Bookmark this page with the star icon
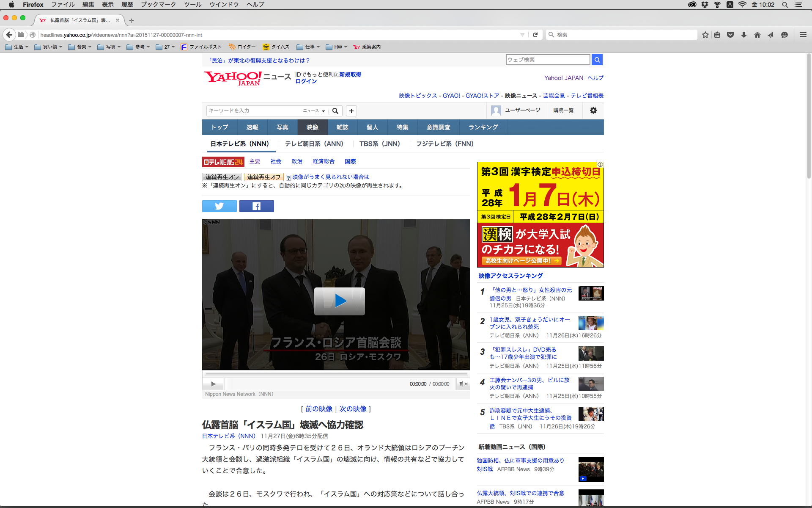 tap(705, 35)
